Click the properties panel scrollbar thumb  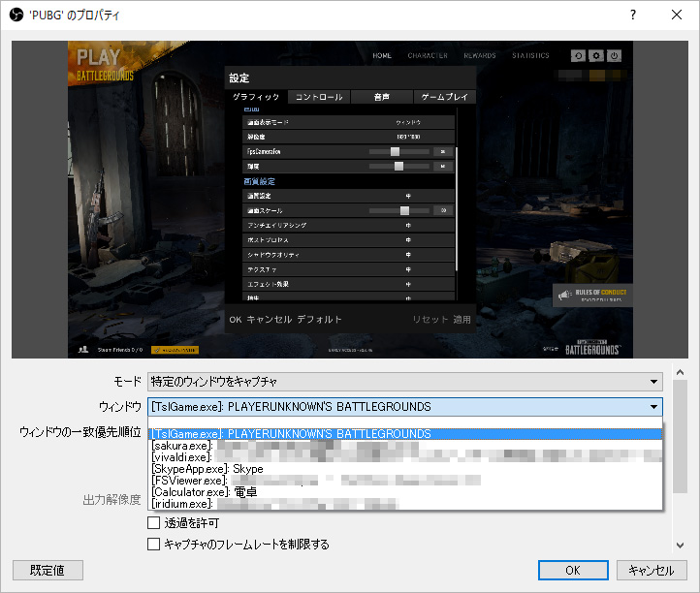click(x=680, y=436)
